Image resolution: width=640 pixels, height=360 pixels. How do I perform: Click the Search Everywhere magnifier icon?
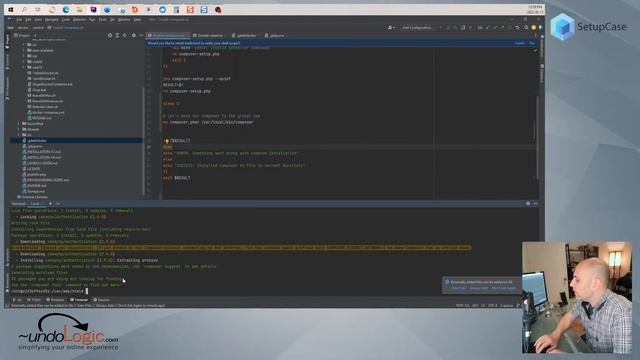[x=526, y=28]
